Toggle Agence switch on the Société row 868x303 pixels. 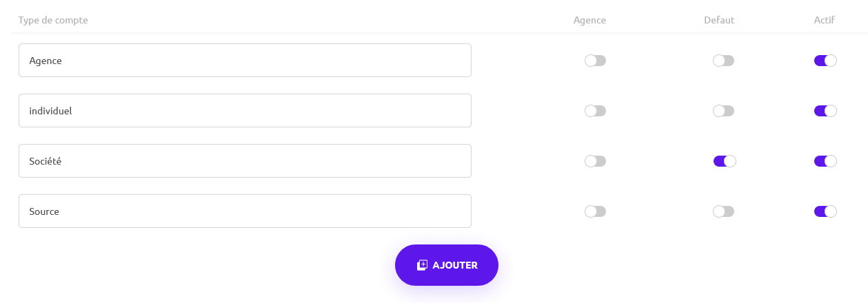click(595, 161)
